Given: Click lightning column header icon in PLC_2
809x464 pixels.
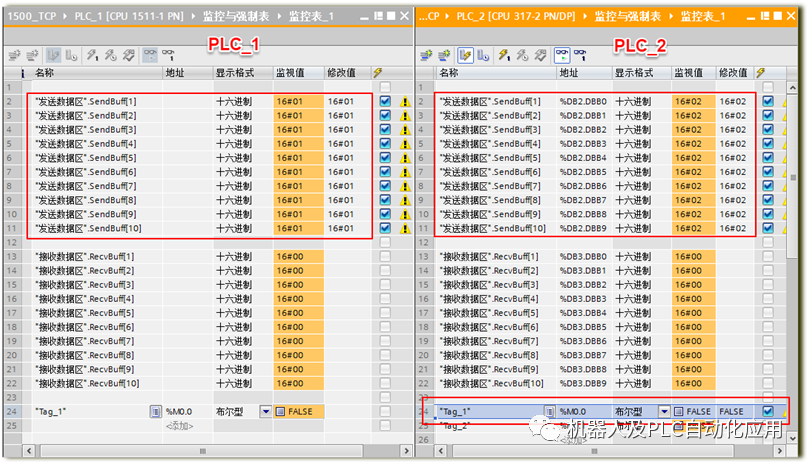Looking at the screenshot, I should [x=761, y=73].
